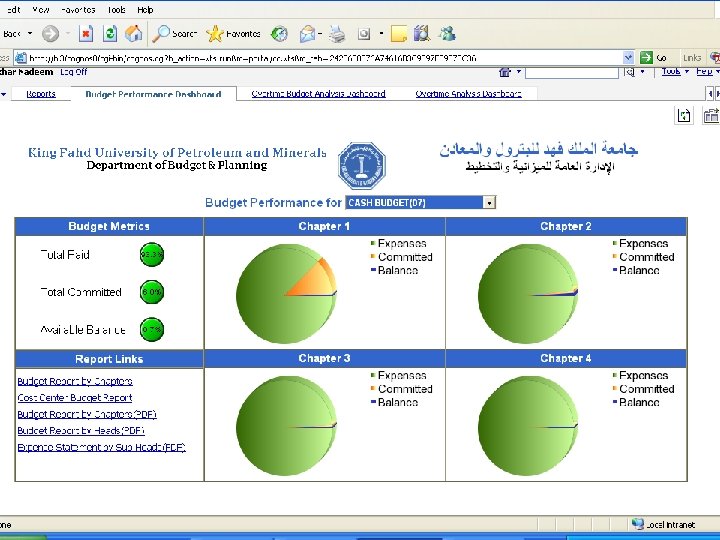Open the browser Help menu
This screenshot has height=540, width=720.
[145, 10]
